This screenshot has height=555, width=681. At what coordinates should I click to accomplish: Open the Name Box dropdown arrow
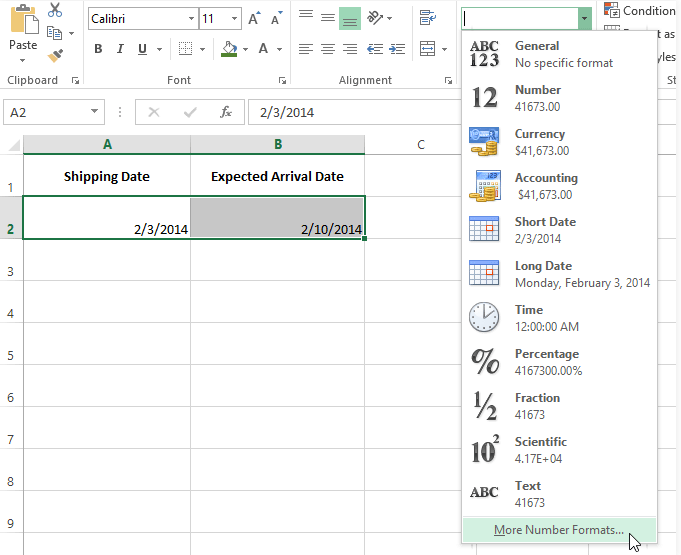[x=95, y=112]
